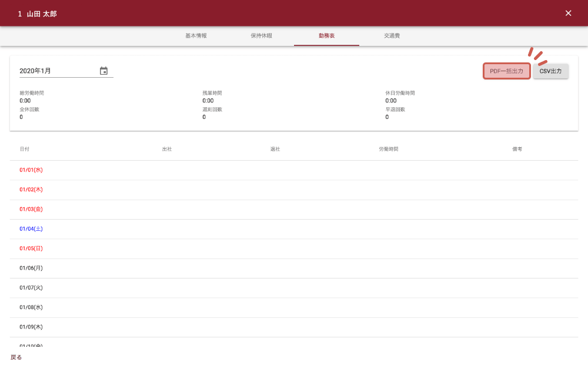This screenshot has height=368, width=588.
Task: Open the 01/08(水) row
Action: [31, 307]
